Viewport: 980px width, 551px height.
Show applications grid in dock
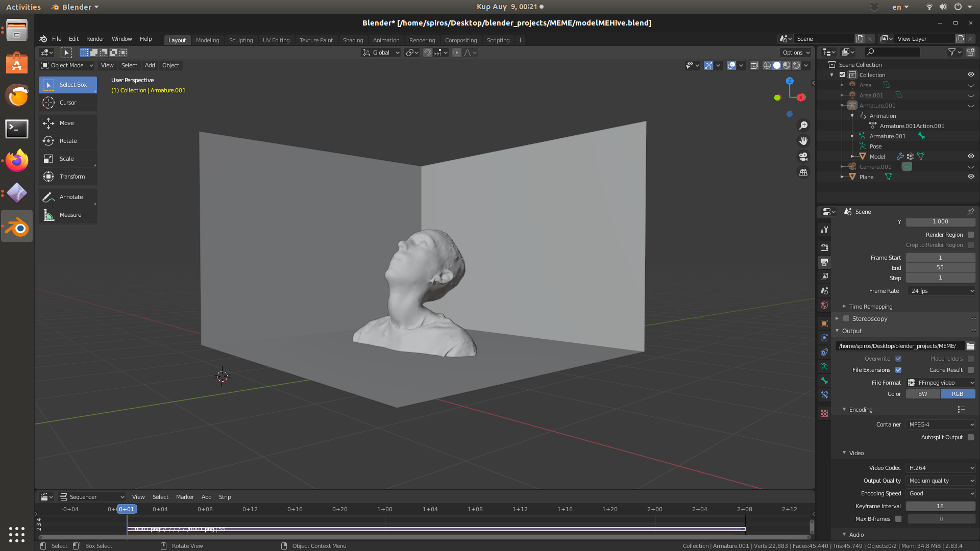(17, 534)
